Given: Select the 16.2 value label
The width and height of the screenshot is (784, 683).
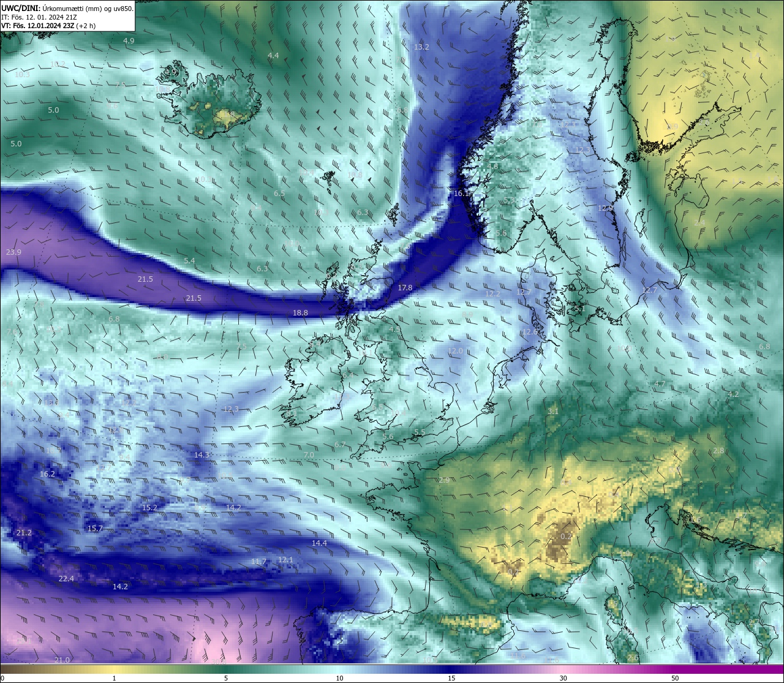Looking at the screenshot, I should (47, 474).
